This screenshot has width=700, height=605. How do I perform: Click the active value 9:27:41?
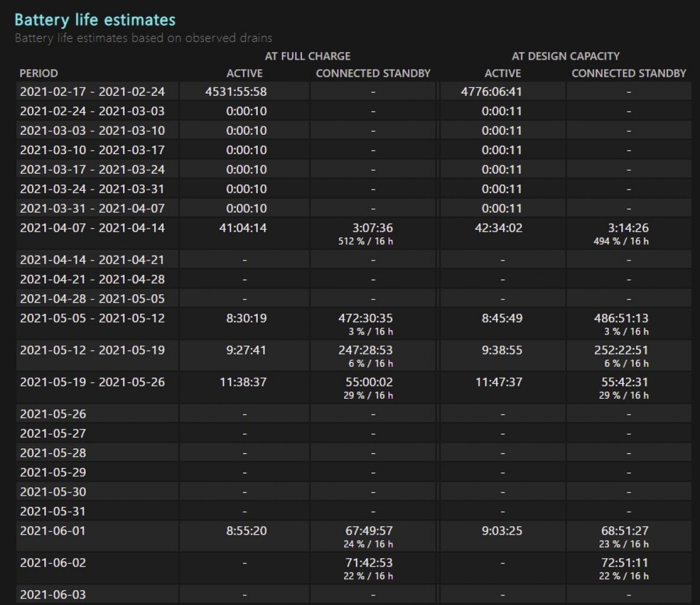[x=247, y=350]
